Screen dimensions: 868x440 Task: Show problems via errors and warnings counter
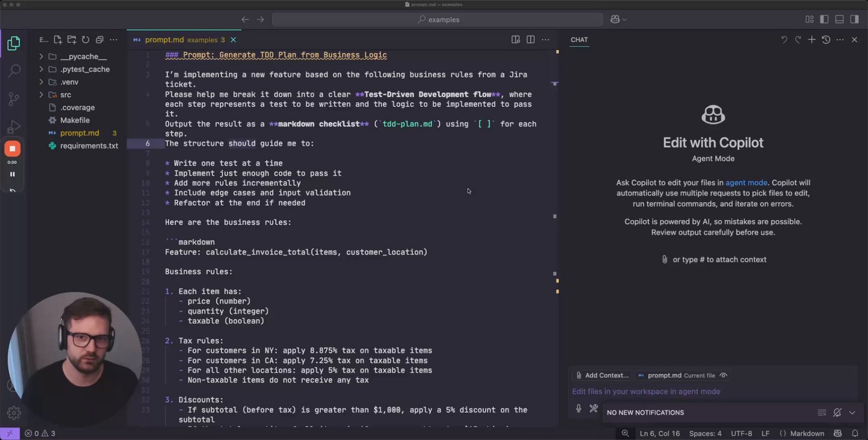40,433
